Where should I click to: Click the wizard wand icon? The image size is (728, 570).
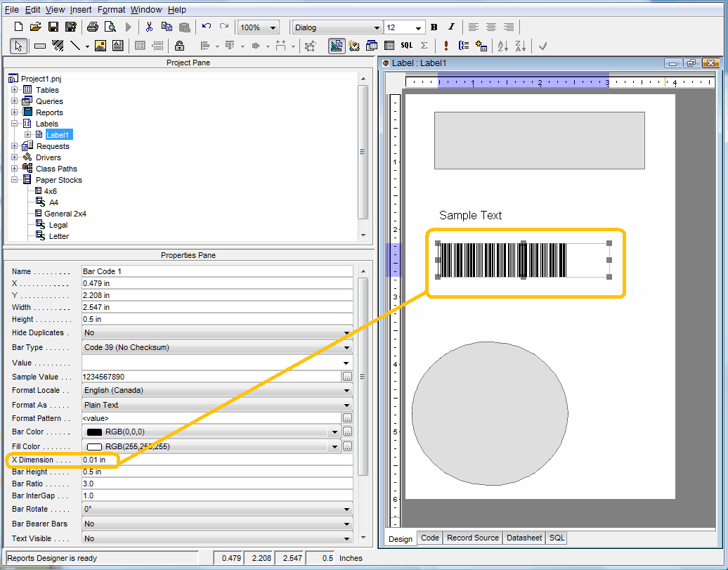click(354, 46)
